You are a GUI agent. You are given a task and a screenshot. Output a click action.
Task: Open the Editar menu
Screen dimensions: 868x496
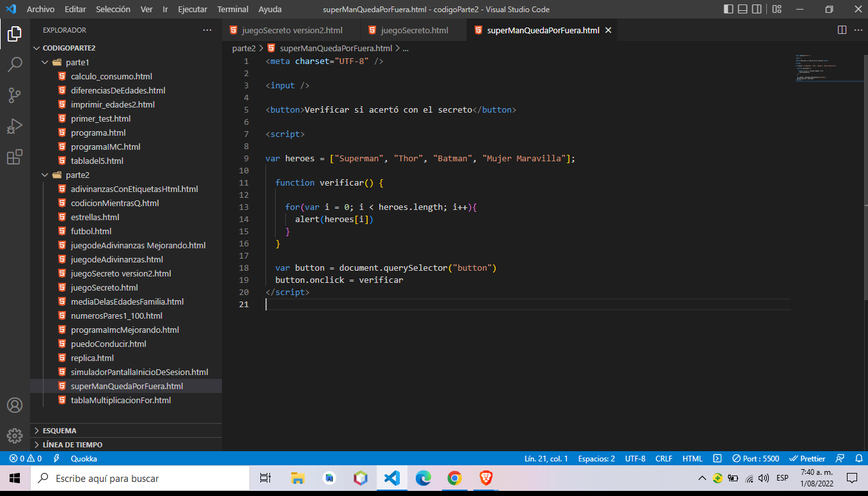[x=75, y=10]
